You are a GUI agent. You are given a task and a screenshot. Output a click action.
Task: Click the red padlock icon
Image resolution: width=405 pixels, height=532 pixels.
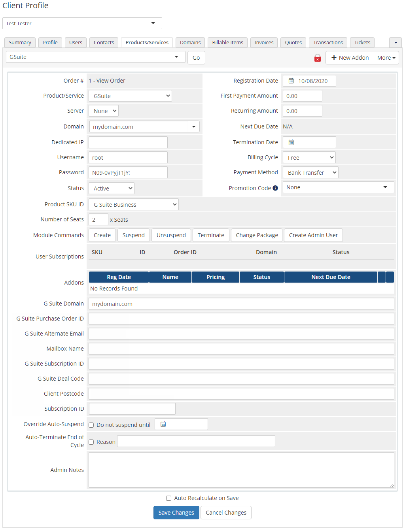317,58
